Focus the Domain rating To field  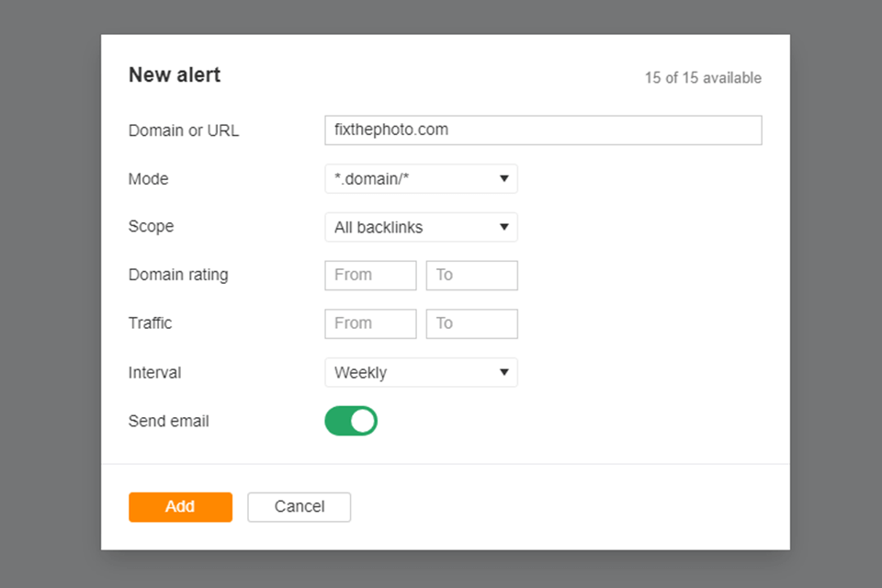coord(471,276)
